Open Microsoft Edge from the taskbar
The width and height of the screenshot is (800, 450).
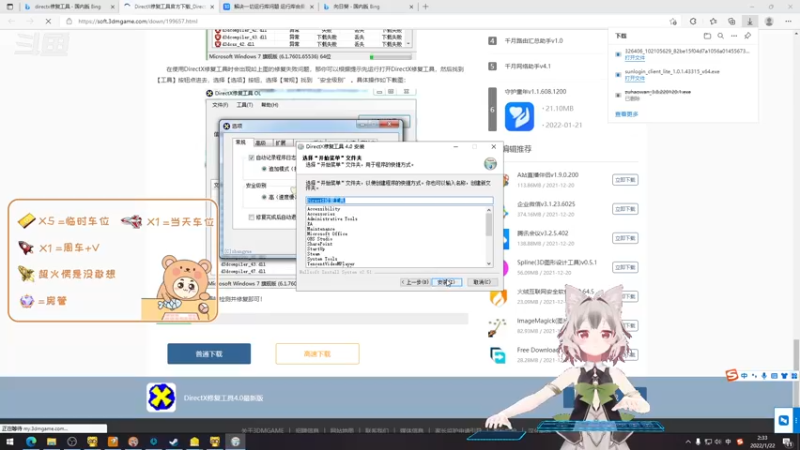click(31, 442)
